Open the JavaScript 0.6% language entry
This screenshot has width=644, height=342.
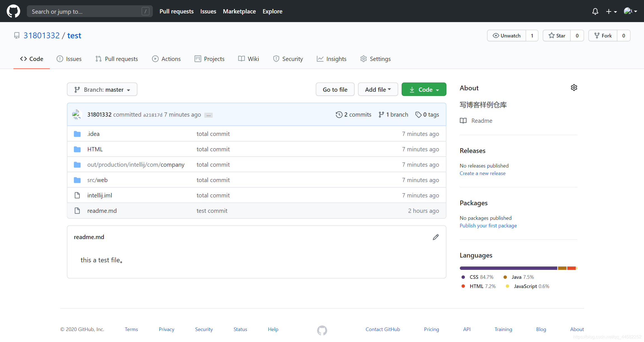click(527, 286)
